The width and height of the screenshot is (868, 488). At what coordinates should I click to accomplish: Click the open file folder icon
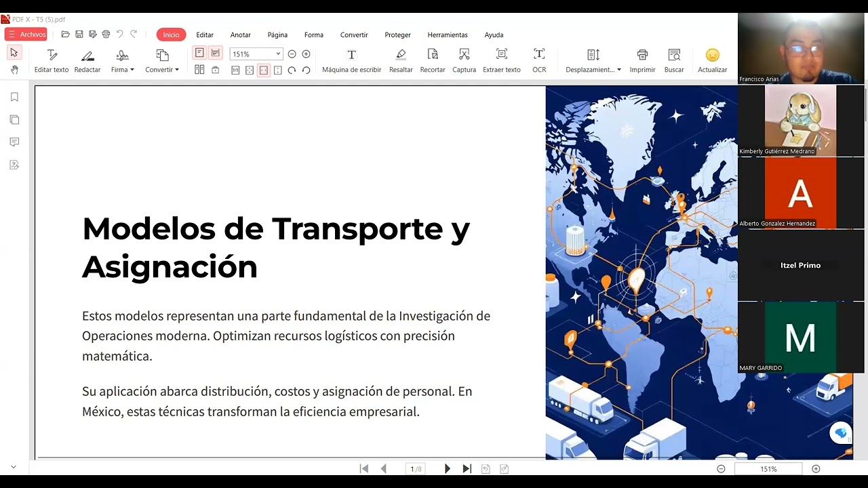[x=65, y=35]
